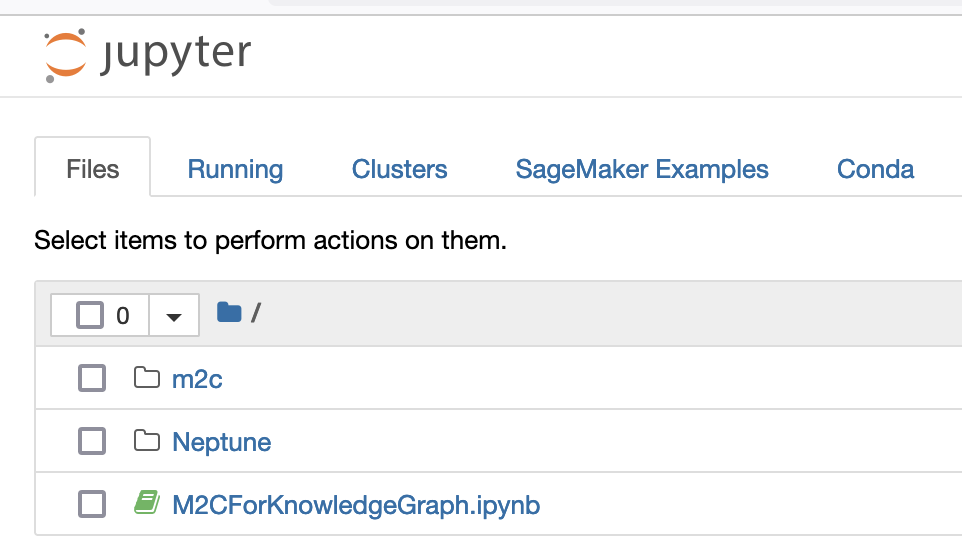This screenshot has width=962, height=554.
Task: Click the m2c folder icon
Action: 147,378
